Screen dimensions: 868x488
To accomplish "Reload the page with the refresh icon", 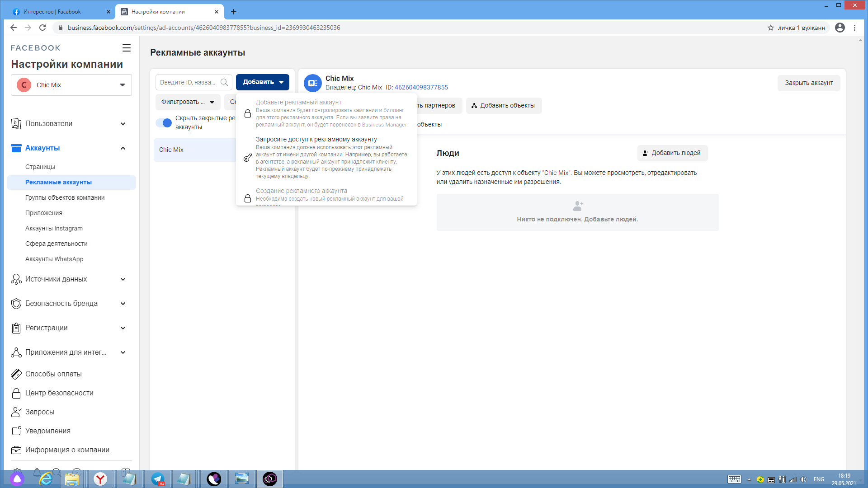I will pyautogui.click(x=42, y=28).
